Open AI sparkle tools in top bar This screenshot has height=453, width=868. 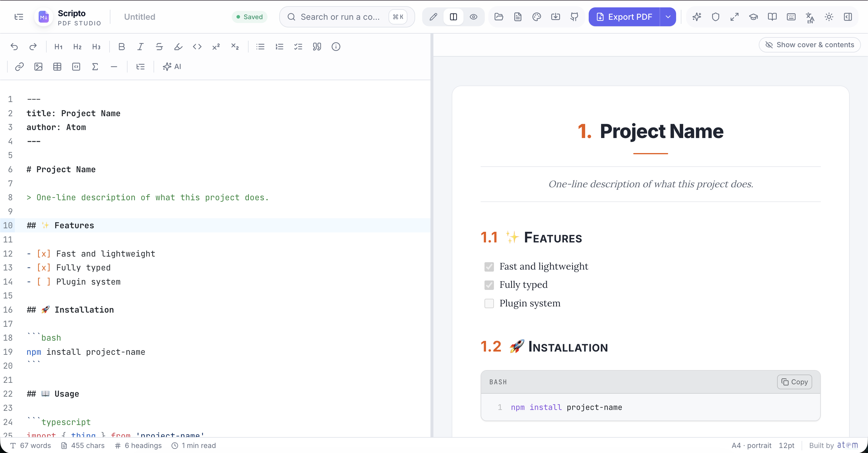(x=697, y=17)
